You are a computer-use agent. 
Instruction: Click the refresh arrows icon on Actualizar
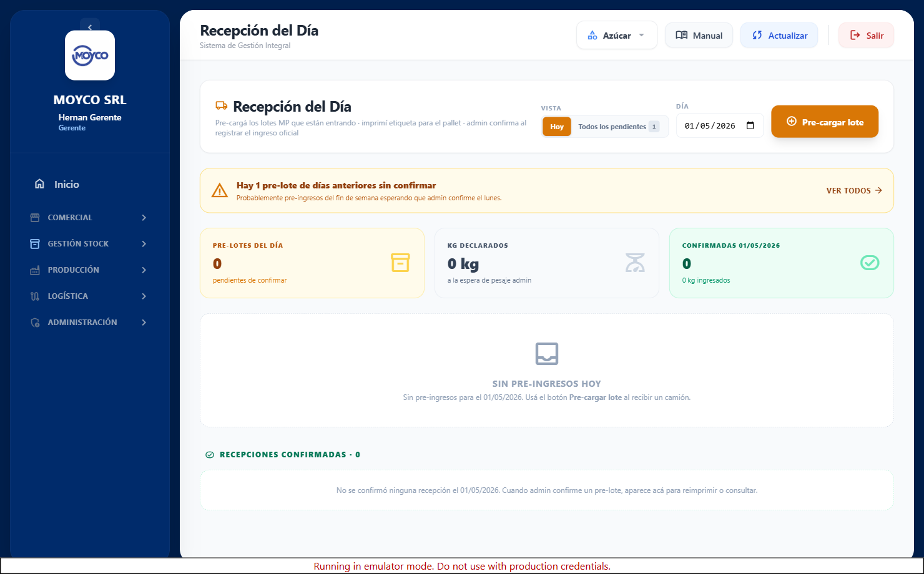click(757, 36)
